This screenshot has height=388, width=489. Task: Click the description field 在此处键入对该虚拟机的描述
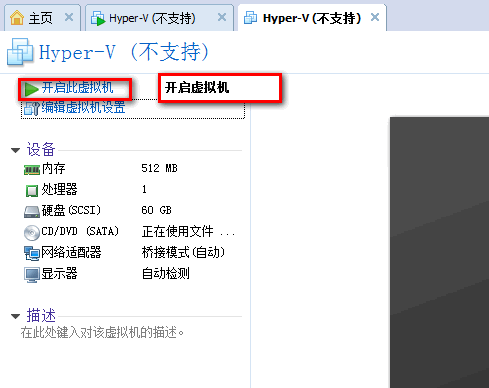102,332
